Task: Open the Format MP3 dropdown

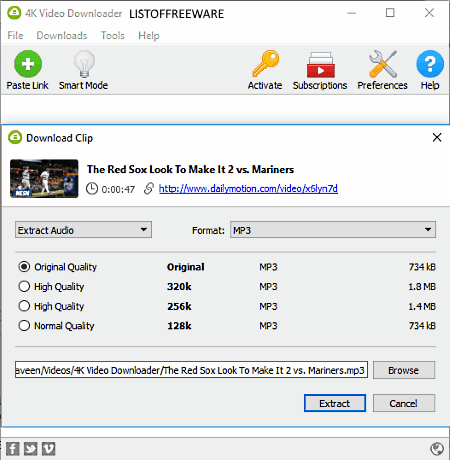Action: click(333, 230)
